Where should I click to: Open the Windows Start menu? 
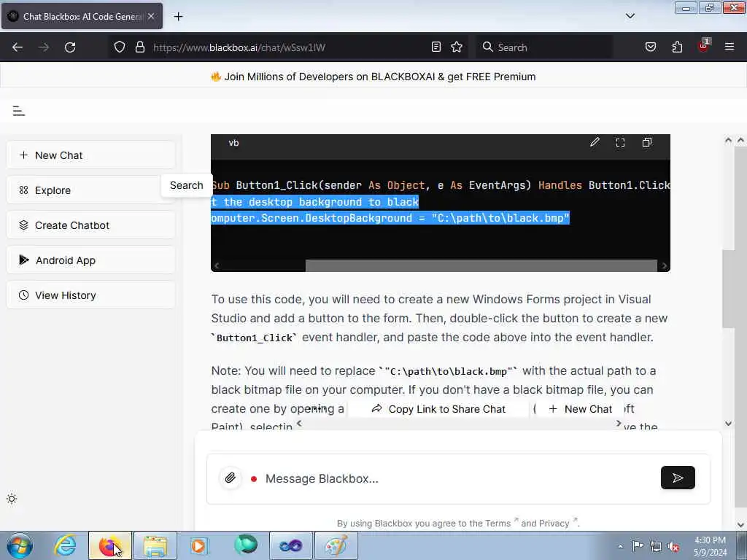pyautogui.click(x=20, y=546)
